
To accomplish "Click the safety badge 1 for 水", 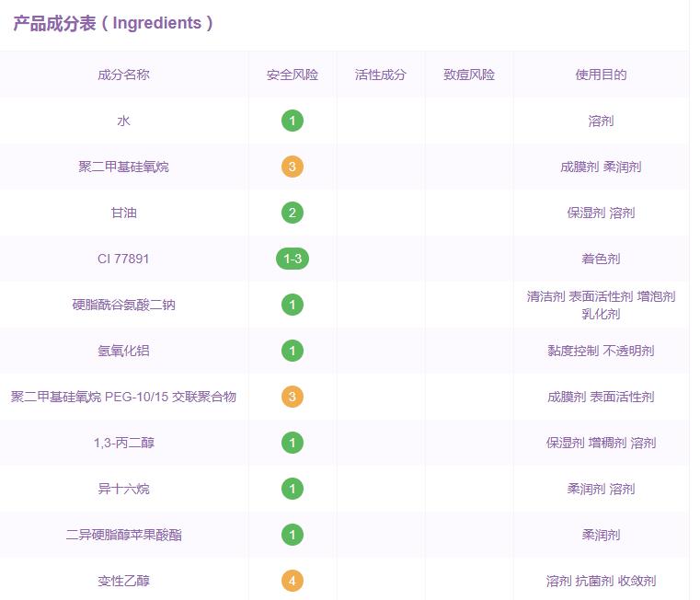I will tap(292, 121).
